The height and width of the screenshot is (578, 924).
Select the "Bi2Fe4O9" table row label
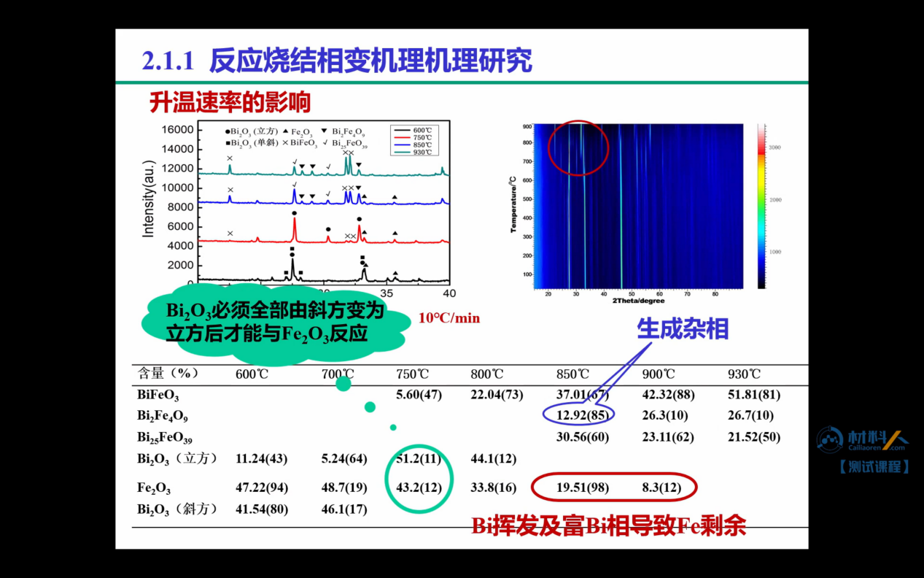pyautogui.click(x=163, y=417)
